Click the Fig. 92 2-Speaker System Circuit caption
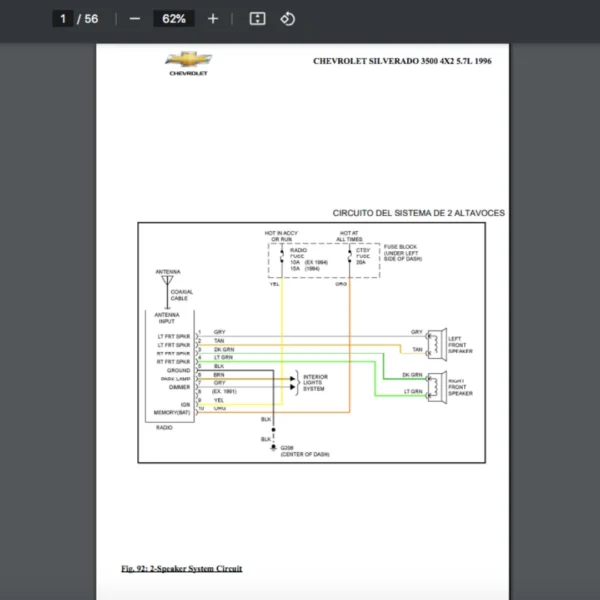The image size is (600, 600). [181, 568]
